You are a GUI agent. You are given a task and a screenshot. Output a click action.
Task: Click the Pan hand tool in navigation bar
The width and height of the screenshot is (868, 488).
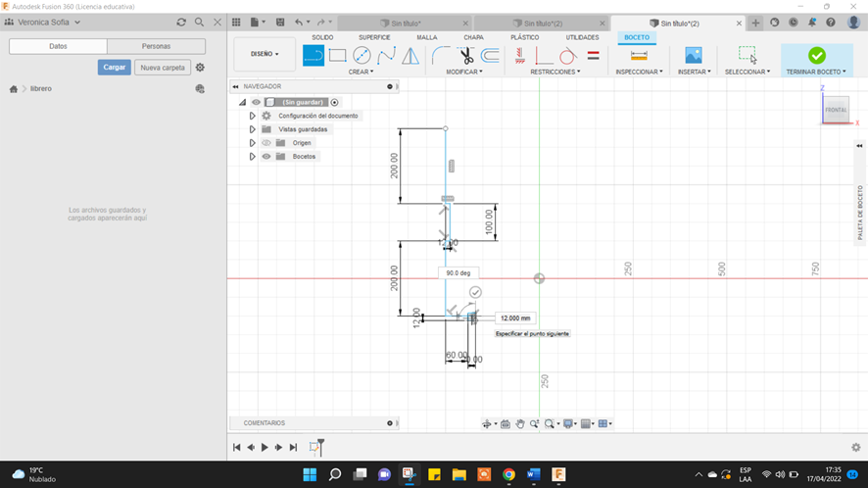(520, 423)
